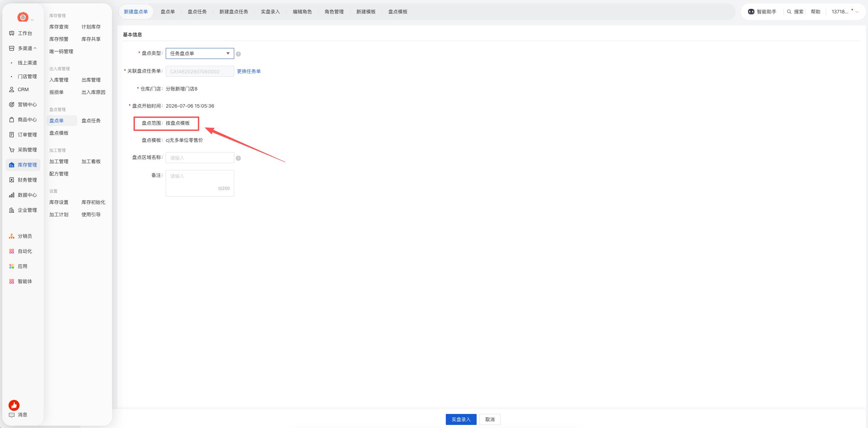The image size is (868, 428).
Task: Click the CRM person icon
Action: 12,89
